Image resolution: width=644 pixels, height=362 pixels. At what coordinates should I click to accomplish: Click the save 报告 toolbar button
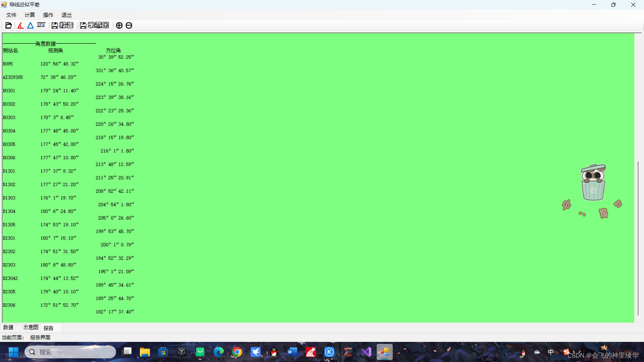tap(62, 25)
